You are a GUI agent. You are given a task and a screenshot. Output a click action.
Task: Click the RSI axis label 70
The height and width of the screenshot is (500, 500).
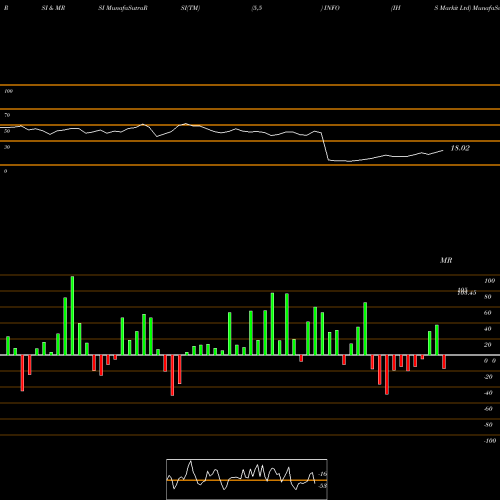[7, 115]
